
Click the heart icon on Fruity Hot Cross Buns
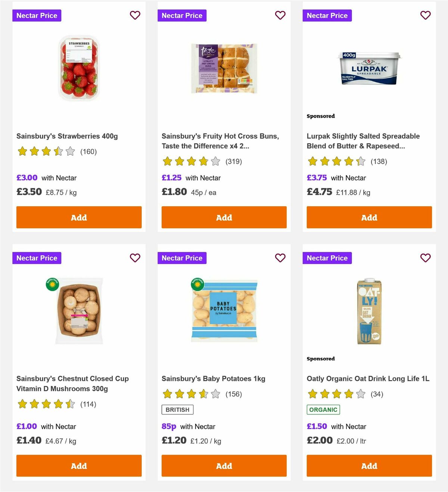point(280,15)
